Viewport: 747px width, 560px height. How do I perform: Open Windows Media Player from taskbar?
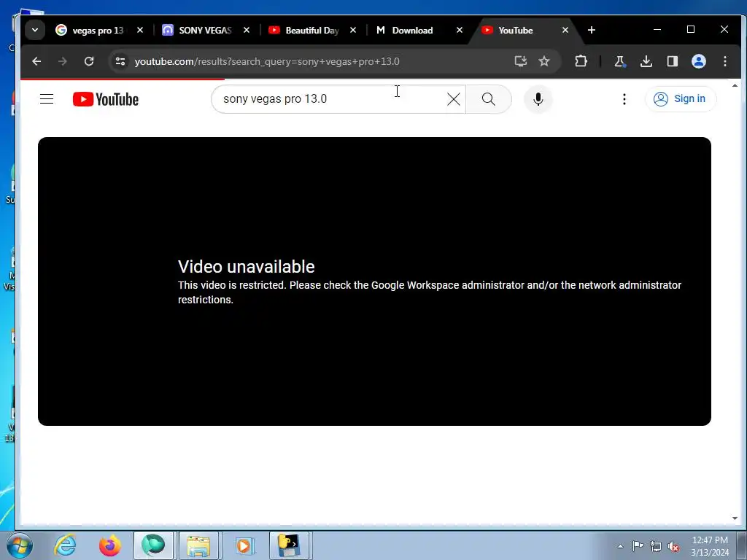244,545
